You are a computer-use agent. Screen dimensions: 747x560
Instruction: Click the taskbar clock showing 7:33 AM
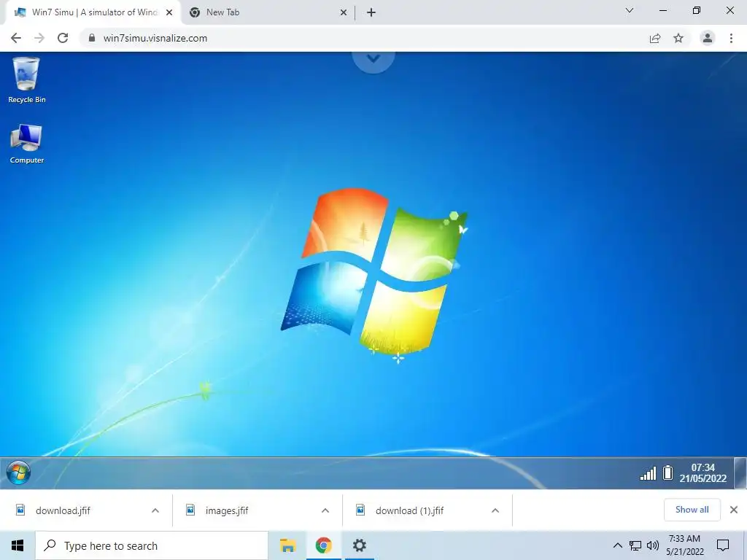tap(684, 545)
